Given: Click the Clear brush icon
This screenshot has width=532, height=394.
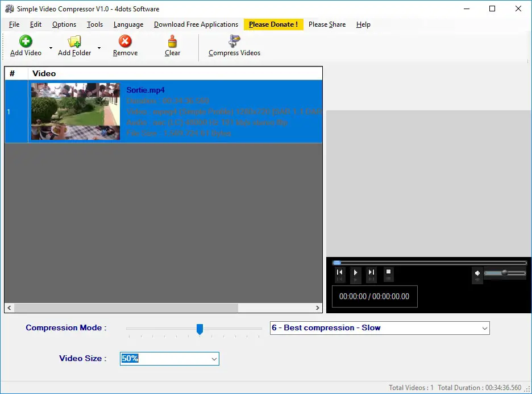Looking at the screenshot, I should coord(172,42).
